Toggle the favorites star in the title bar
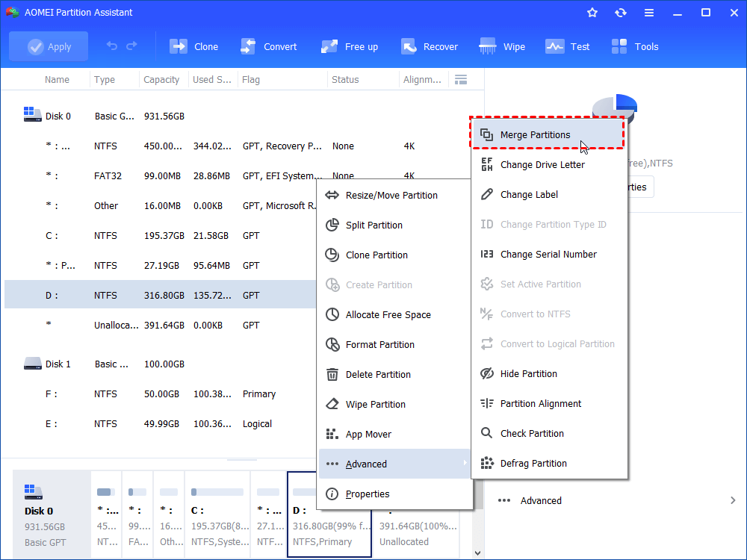 [592, 12]
